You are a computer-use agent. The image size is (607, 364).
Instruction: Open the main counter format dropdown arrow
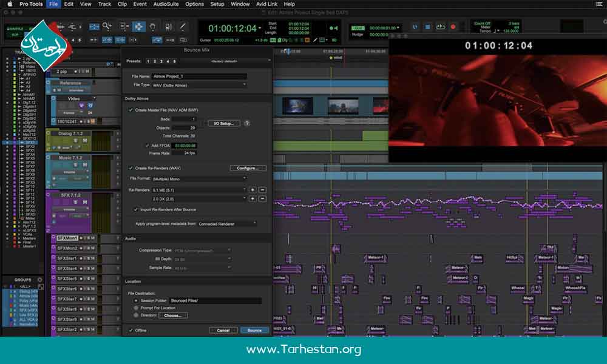point(260,29)
